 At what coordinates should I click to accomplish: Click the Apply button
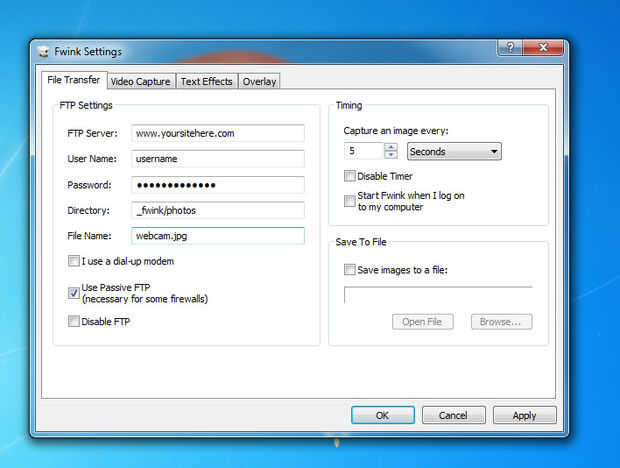(x=525, y=415)
